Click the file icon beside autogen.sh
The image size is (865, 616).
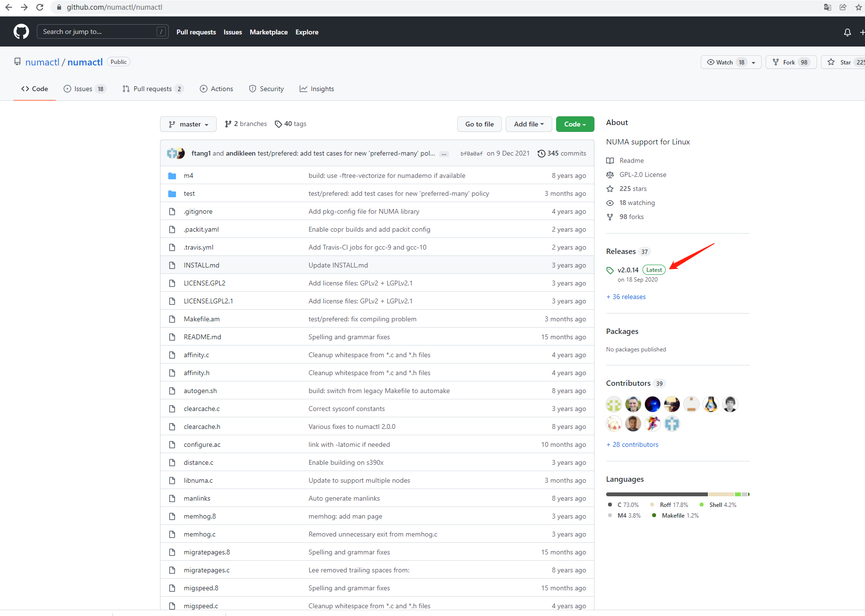click(x=172, y=391)
